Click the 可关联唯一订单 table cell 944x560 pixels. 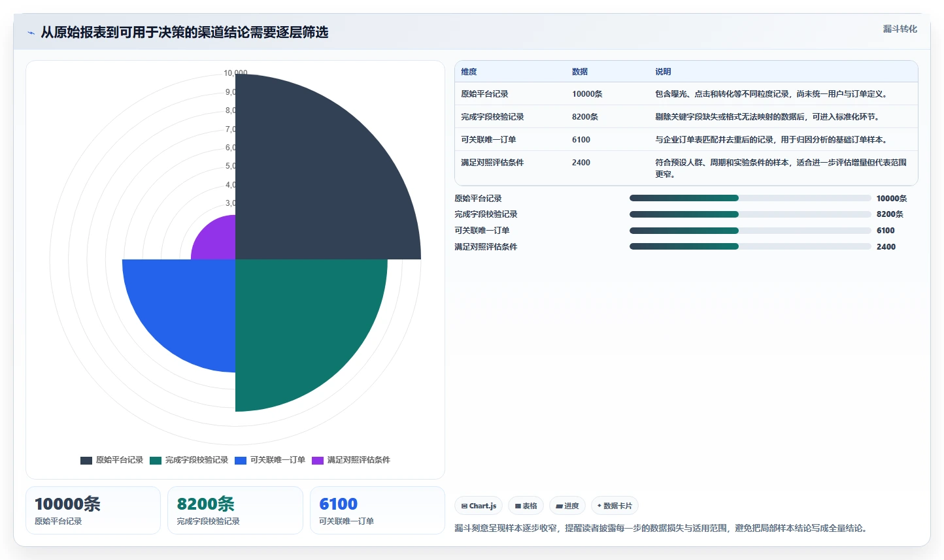(488, 140)
